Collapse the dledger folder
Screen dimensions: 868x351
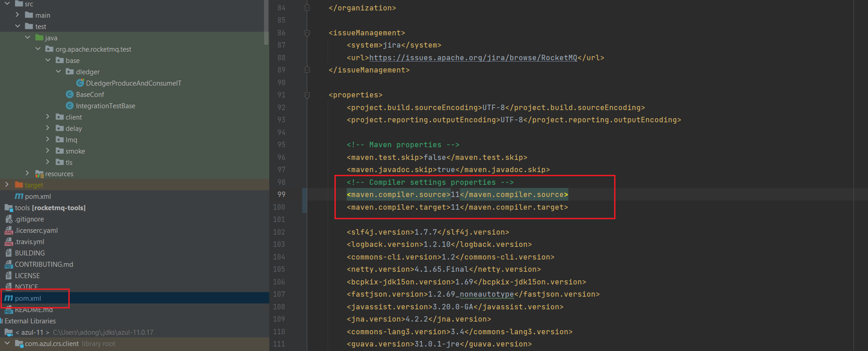(58, 72)
